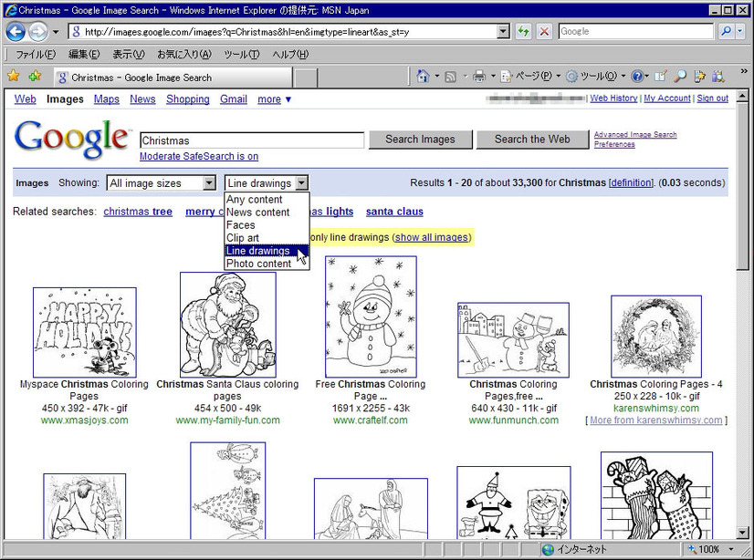754x560 pixels.
Task: Click the Google toolbar search box
Action: pyautogui.click(x=635, y=32)
